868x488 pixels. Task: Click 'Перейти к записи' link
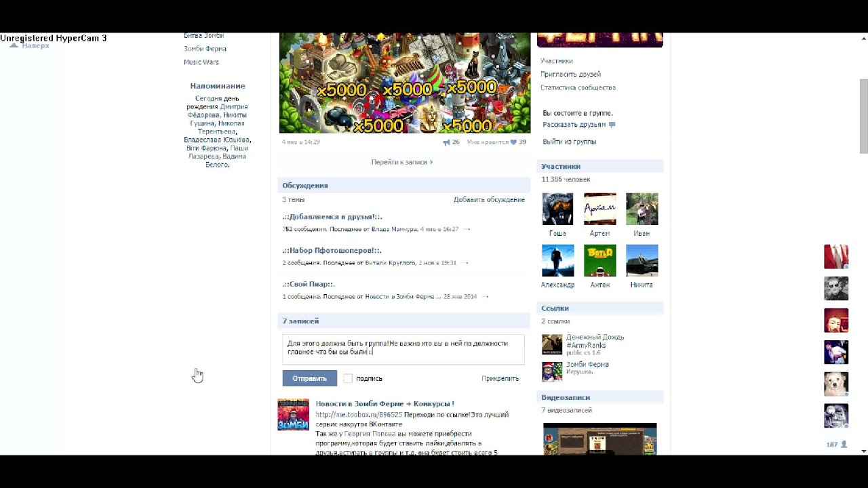click(401, 162)
